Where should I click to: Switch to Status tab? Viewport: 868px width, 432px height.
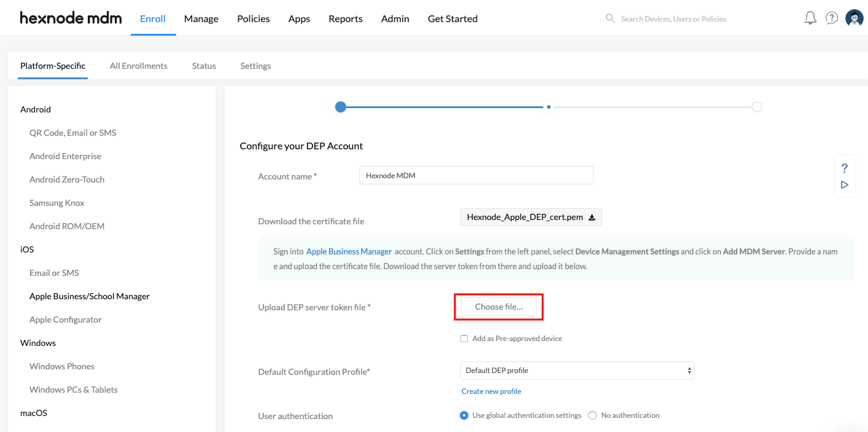204,66
